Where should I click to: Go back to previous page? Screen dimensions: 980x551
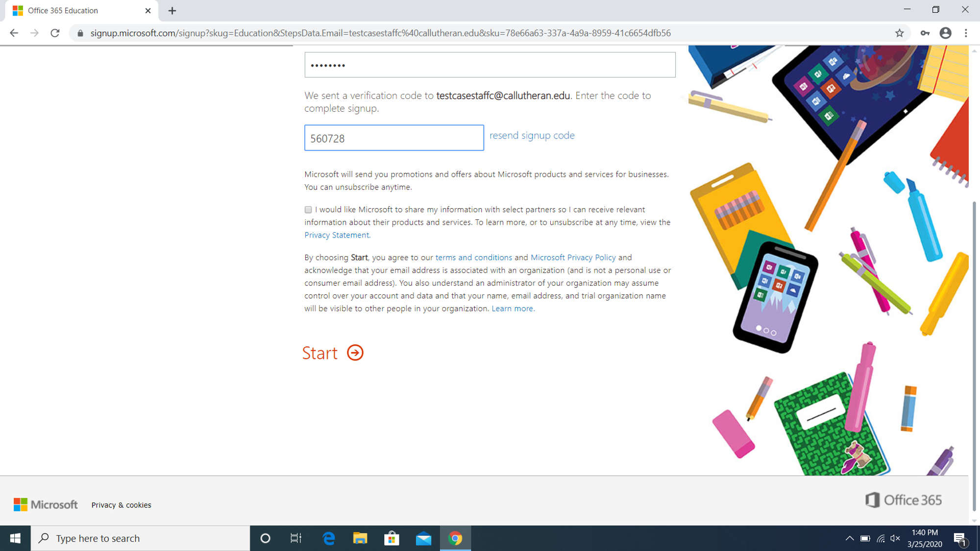coord(14,33)
